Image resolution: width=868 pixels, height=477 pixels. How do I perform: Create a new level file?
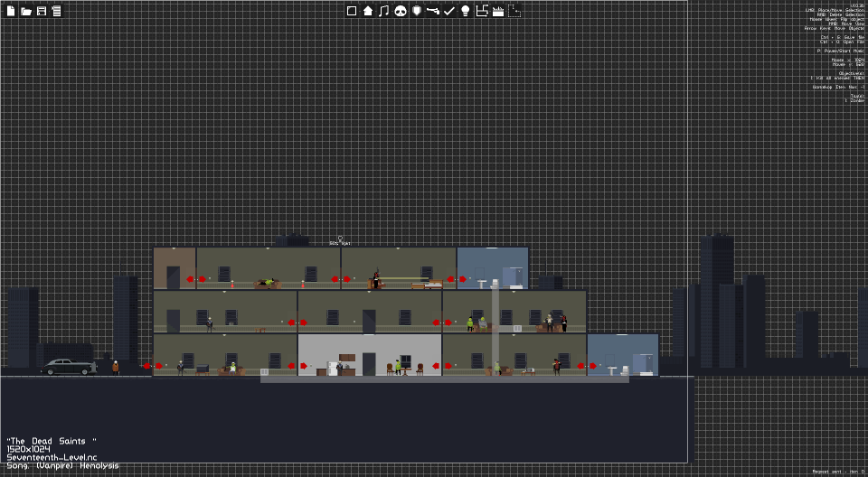click(x=11, y=11)
